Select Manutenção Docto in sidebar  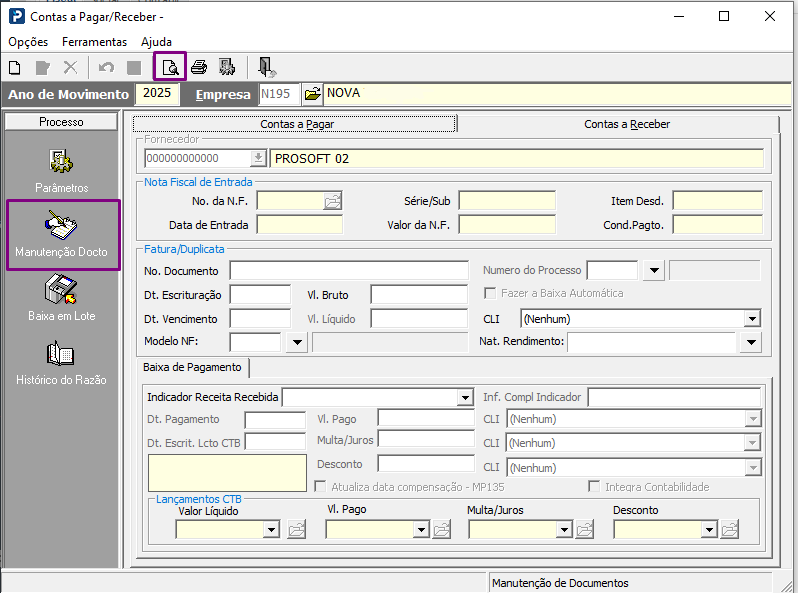click(62, 235)
